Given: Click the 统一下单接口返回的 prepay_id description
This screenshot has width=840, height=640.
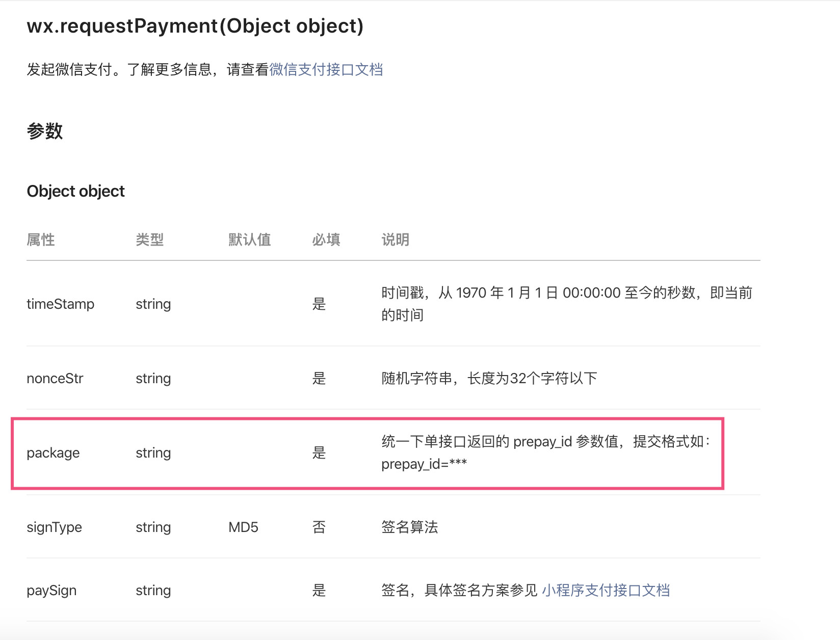Looking at the screenshot, I should [x=546, y=441].
